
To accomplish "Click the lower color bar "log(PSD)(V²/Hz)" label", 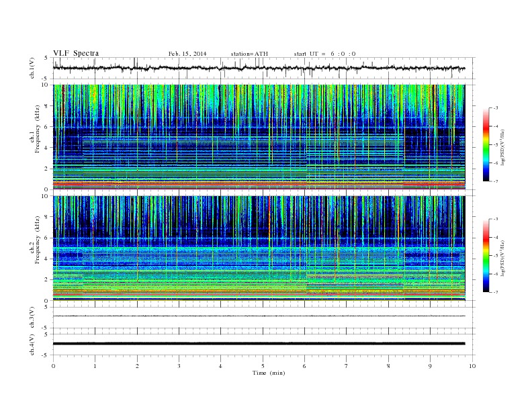I will [502, 258].
